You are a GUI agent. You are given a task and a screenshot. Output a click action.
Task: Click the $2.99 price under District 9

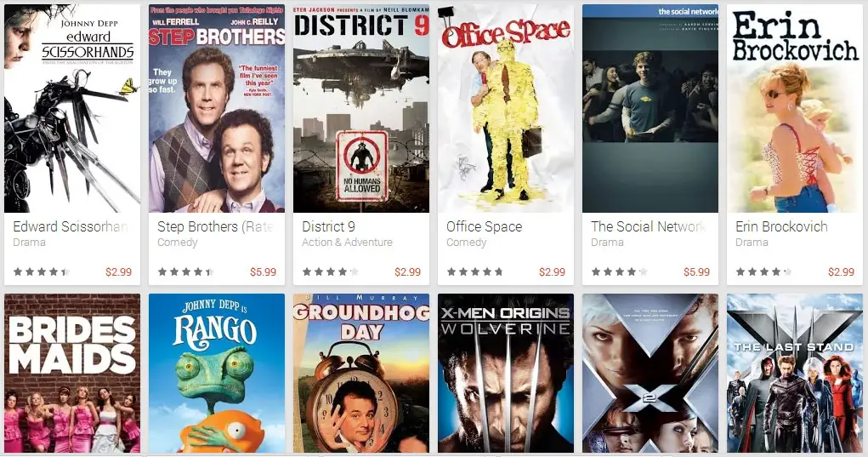(407, 272)
